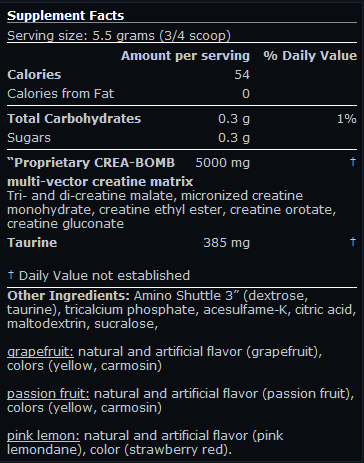Click the underlined passion fruit label
This screenshot has width=364, height=463.
click(x=48, y=394)
